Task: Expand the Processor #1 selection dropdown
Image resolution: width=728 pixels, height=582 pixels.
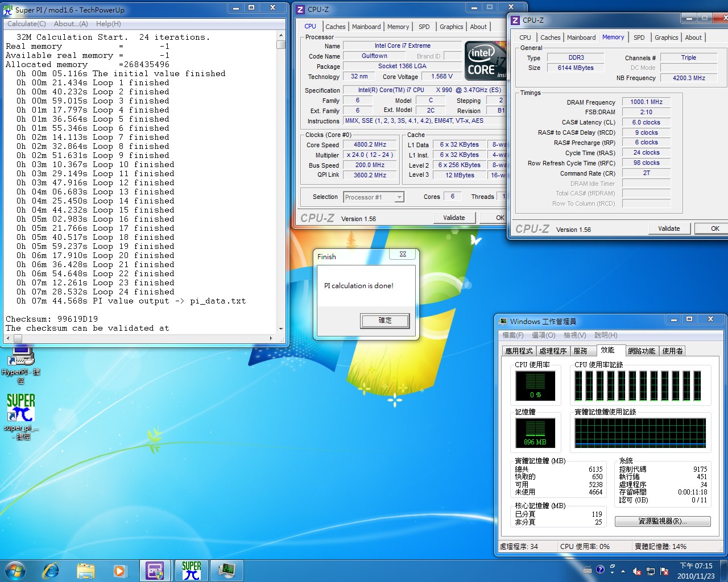Action: pyautogui.click(x=399, y=197)
